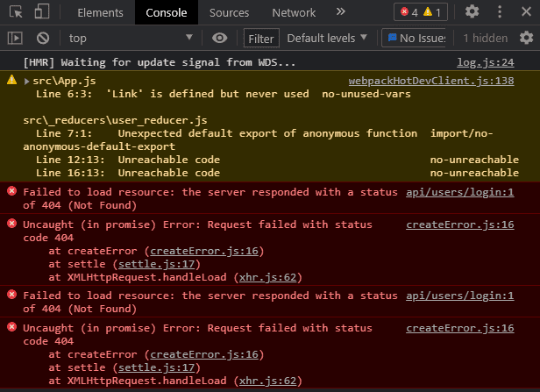Toggle the device toolbar icon
Viewport: 540px width, 392px height.
pos(43,12)
